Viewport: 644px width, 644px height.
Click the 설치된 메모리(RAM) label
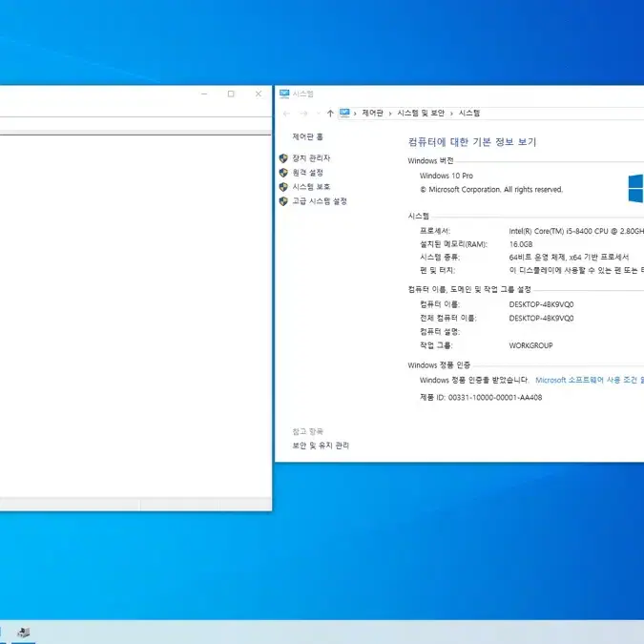[x=453, y=244]
